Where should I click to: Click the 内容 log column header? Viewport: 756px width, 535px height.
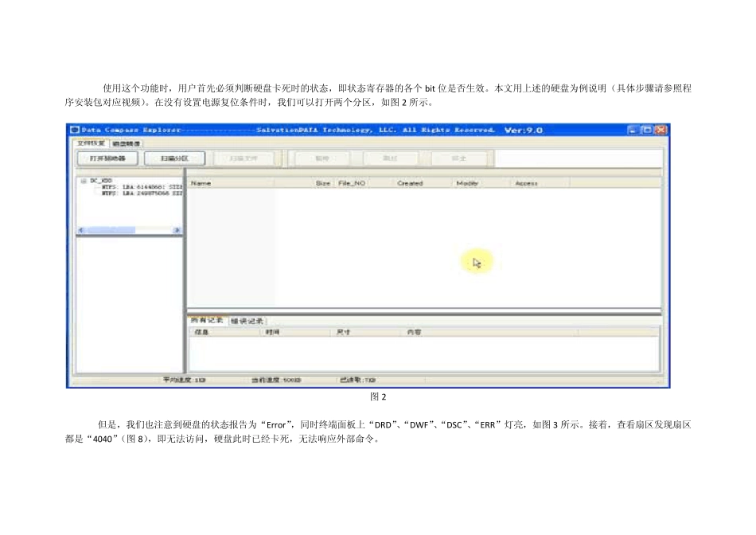(489, 332)
